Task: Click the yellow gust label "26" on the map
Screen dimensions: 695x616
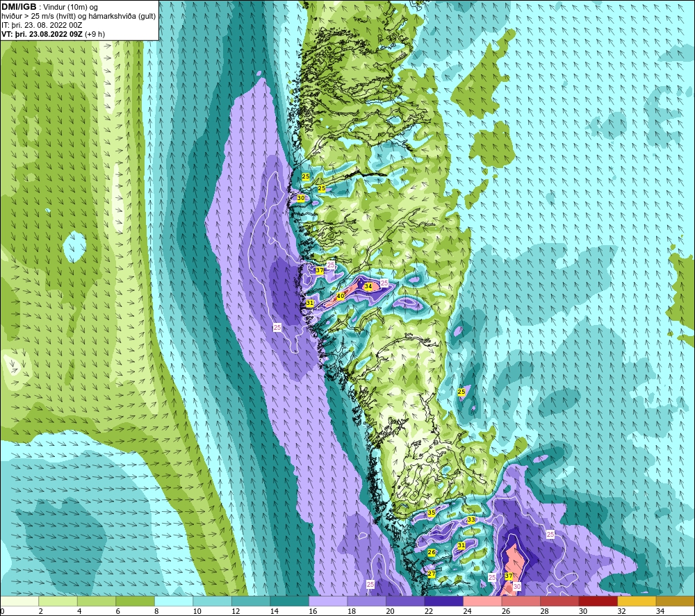Action: (x=432, y=552)
